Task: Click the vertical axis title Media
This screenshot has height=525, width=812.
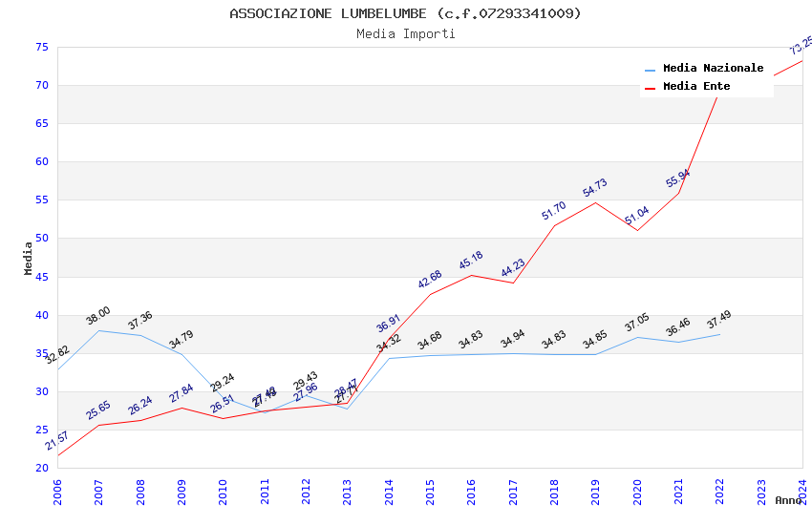Action: tap(28, 258)
